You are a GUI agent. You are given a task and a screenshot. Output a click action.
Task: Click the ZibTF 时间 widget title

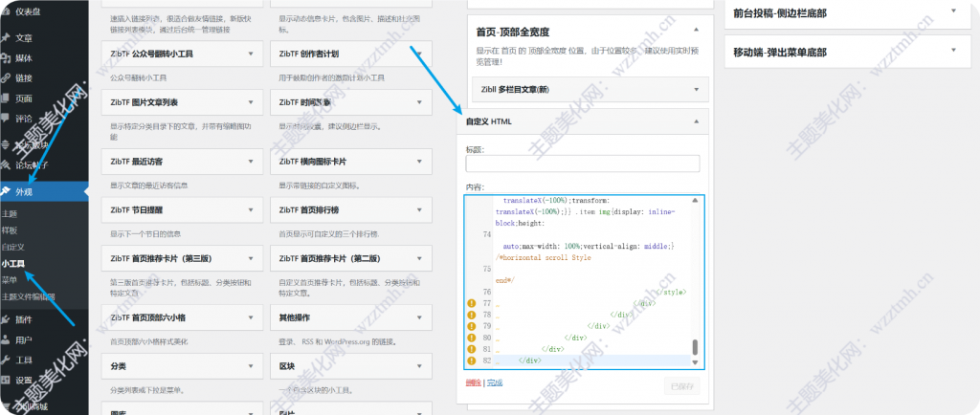[x=305, y=102]
